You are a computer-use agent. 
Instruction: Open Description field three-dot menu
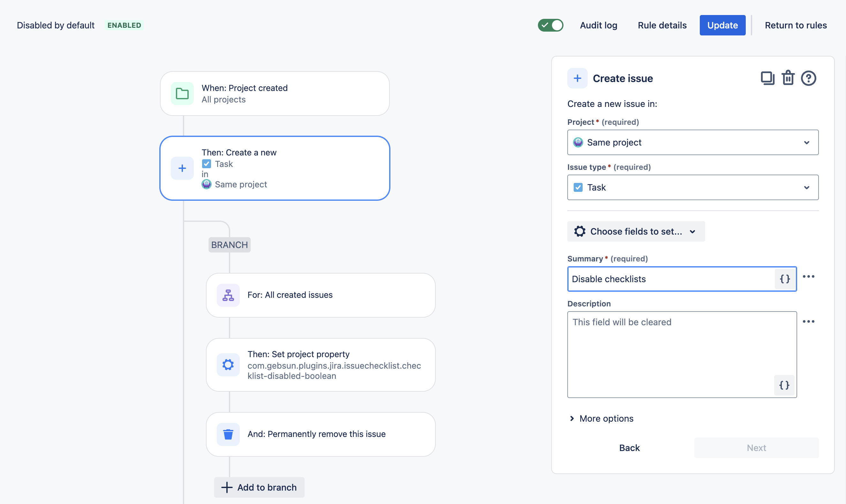[808, 321]
